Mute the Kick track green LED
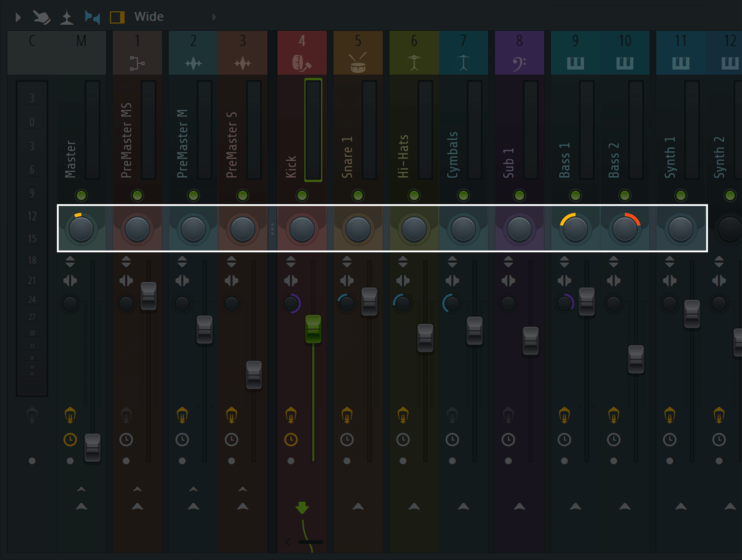The image size is (742, 560). click(x=302, y=195)
